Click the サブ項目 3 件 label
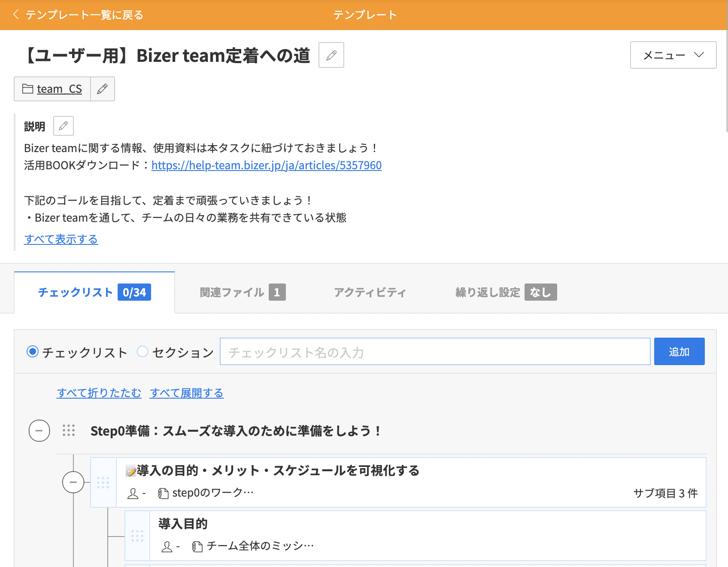Viewport: 728px width, 567px height. click(x=665, y=493)
